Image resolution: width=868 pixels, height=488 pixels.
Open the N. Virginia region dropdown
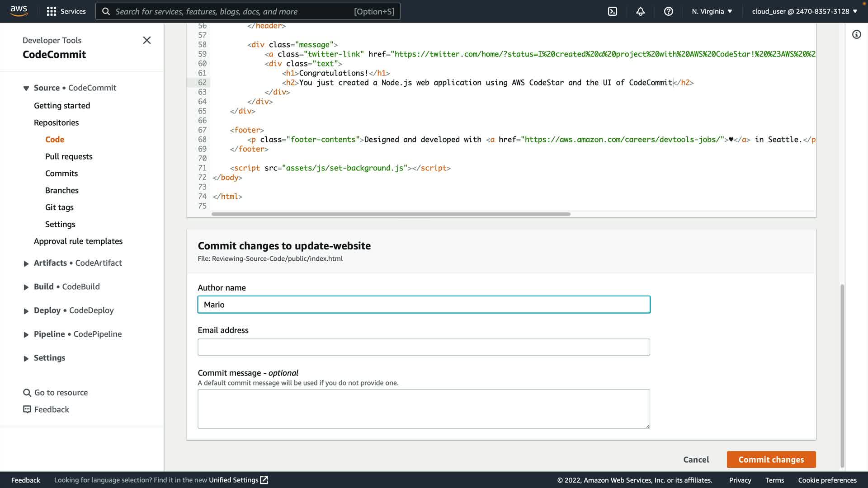pos(712,11)
